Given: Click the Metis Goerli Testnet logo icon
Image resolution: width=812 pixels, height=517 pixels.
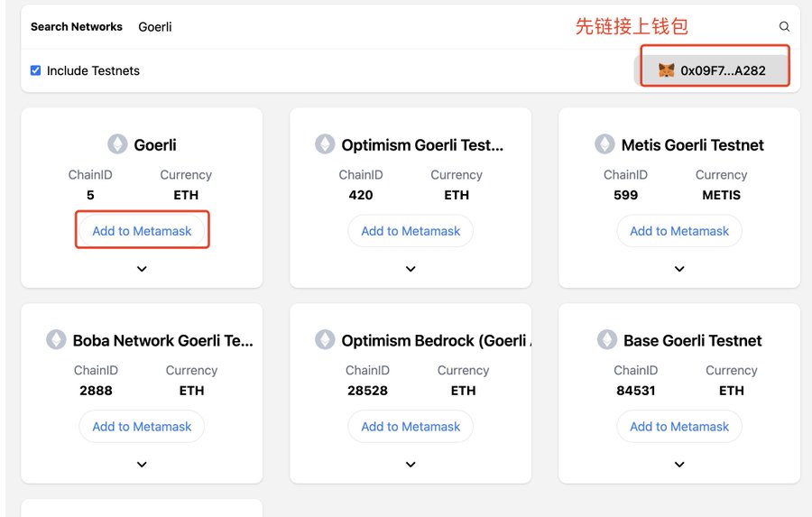Looking at the screenshot, I should point(604,144).
